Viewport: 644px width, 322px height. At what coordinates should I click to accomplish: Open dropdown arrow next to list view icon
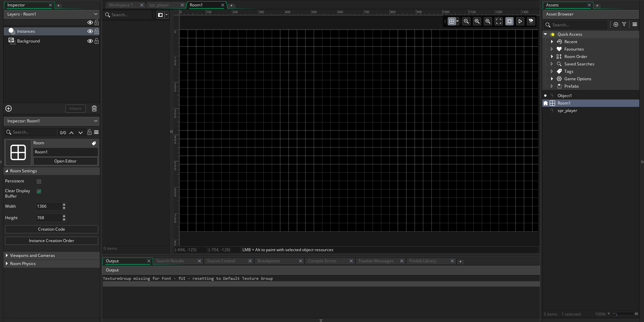[167, 15]
